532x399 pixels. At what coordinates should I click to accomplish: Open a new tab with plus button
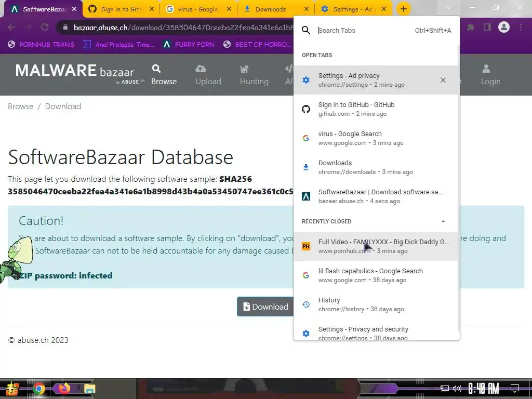point(403,9)
